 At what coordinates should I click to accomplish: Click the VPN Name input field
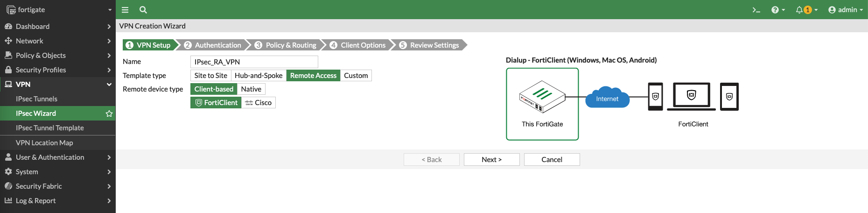click(x=254, y=62)
